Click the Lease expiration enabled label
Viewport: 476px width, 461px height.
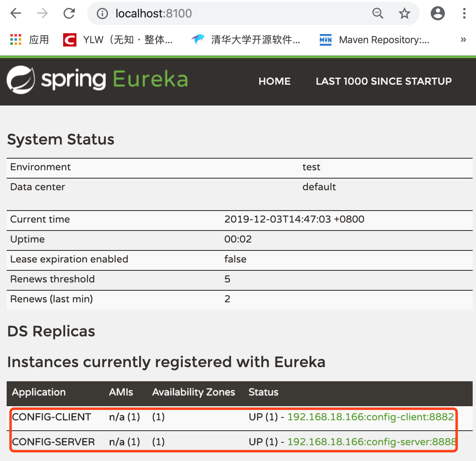pyautogui.click(x=69, y=259)
